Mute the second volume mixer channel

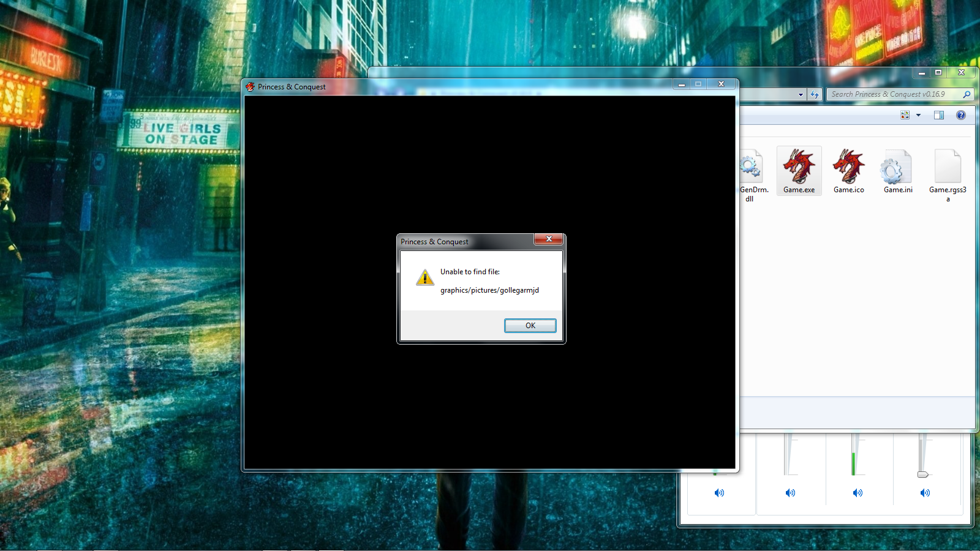(790, 493)
